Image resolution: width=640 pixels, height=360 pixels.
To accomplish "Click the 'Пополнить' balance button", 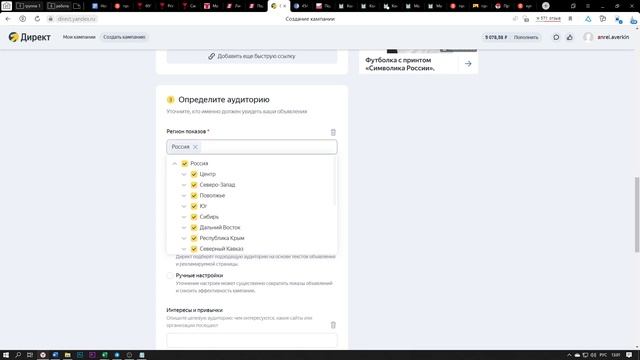I will point(526,37).
